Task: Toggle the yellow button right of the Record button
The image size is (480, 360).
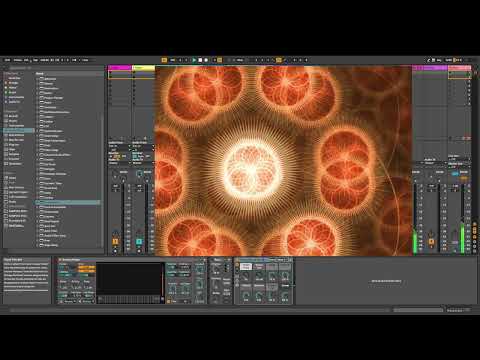Action: (220, 60)
